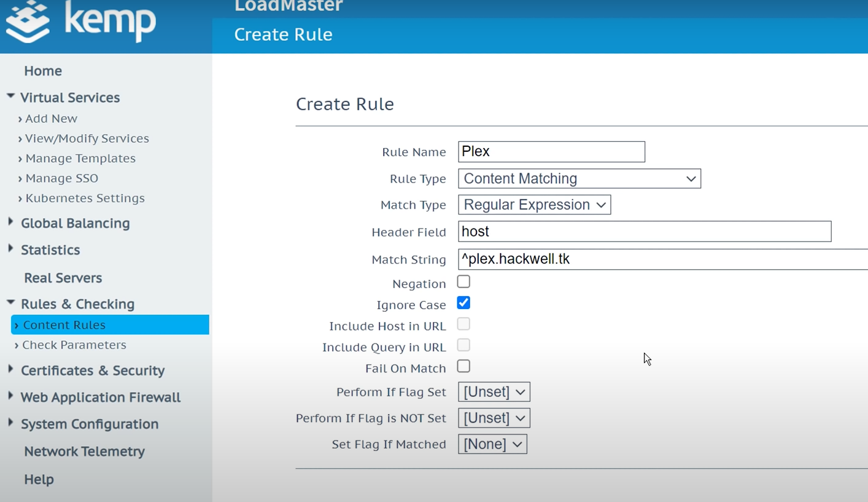Open the Check Parameters link
Viewport: 868px width, 502px height.
[x=74, y=345]
